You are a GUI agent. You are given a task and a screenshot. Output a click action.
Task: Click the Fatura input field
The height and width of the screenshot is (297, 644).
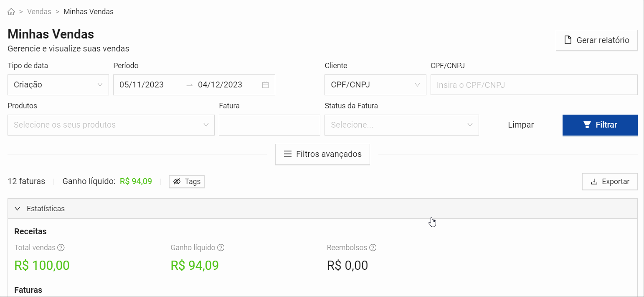269,125
